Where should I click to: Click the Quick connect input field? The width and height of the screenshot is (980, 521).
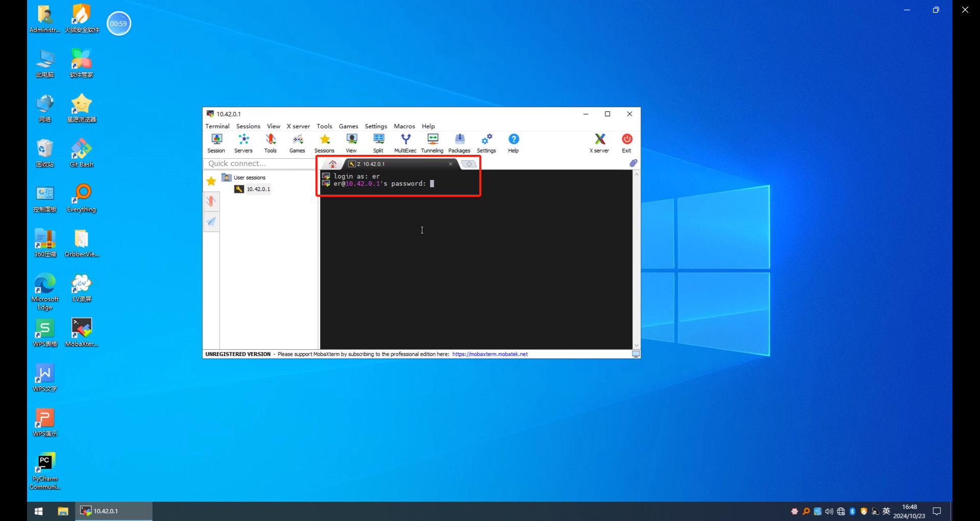tap(260, 163)
